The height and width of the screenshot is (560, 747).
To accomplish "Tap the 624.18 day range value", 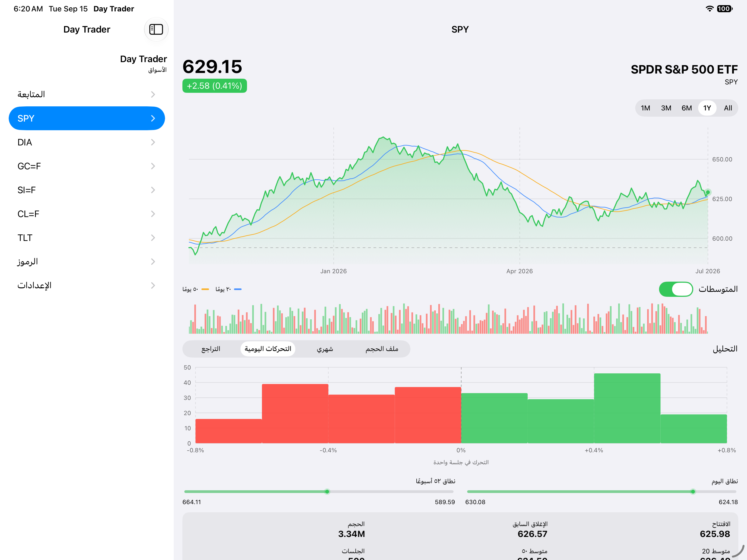I will point(728,502).
